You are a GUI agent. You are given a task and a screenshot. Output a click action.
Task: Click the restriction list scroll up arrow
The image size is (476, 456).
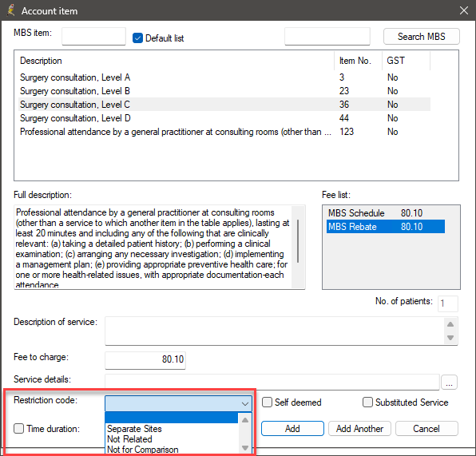pyautogui.click(x=245, y=420)
